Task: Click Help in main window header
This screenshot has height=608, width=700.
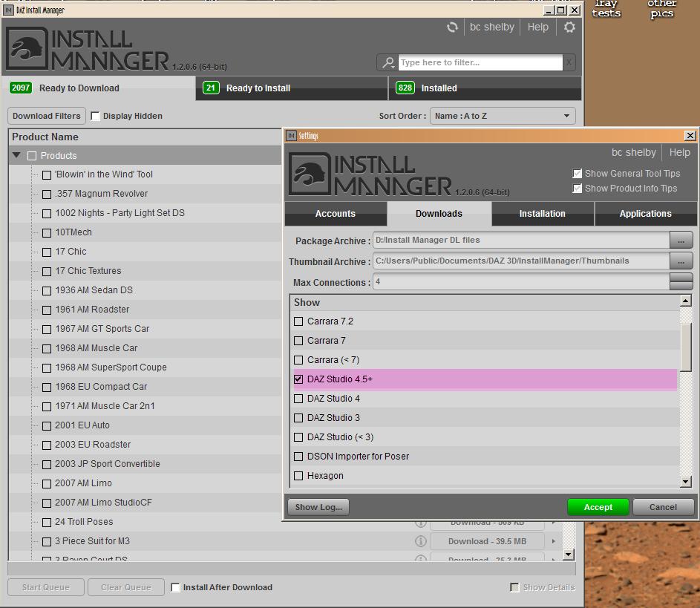Action: tap(538, 27)
